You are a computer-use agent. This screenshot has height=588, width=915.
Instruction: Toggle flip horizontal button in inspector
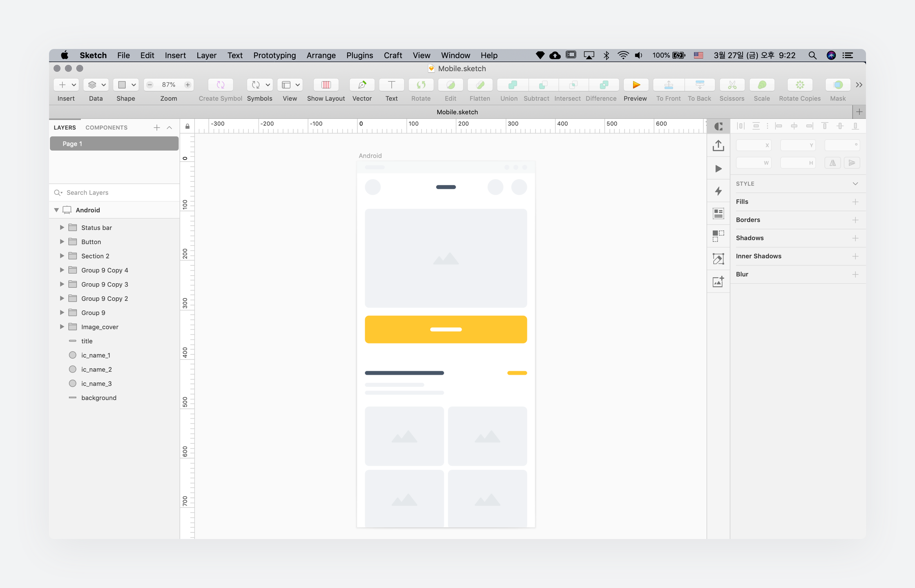coord(832,163)
